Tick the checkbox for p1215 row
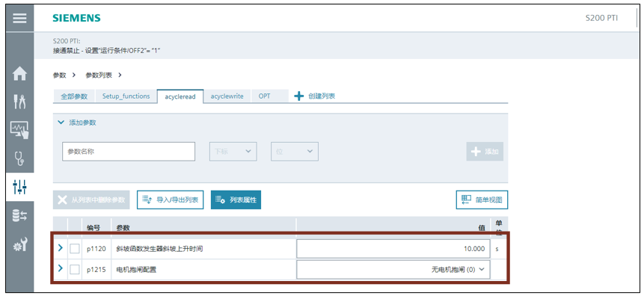This screenshot has width=644, height=296. tap(75, 269)
